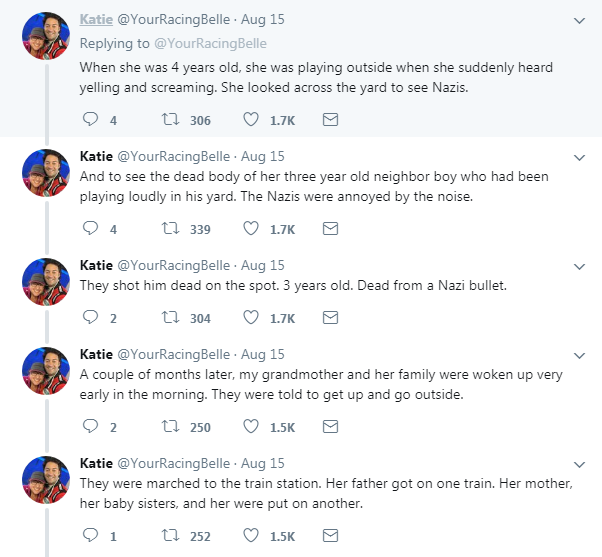
Task: Reply to the tweet with 339 retweets
Action: (90, 229)
